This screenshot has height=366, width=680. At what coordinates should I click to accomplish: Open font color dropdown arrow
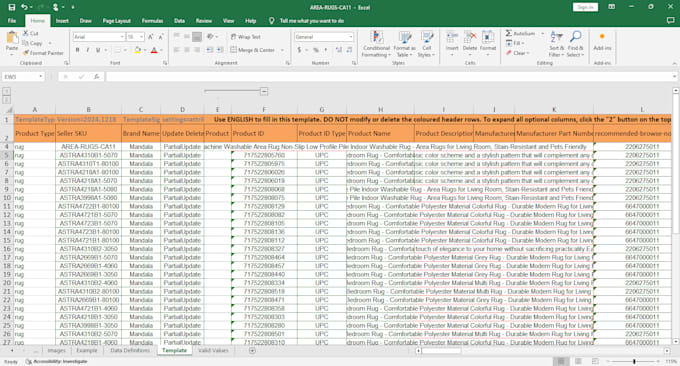pyautogui.click(x=161, y=50)
